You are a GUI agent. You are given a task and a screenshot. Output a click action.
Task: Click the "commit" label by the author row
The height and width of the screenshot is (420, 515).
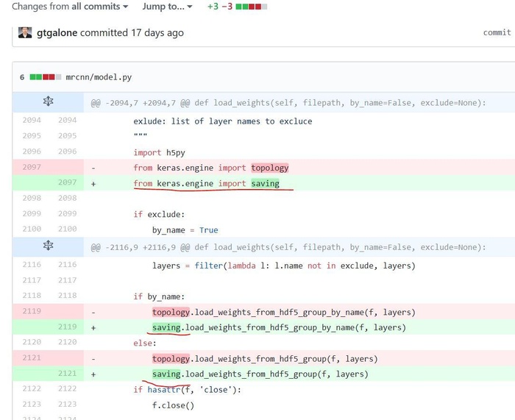click(497, 32)
